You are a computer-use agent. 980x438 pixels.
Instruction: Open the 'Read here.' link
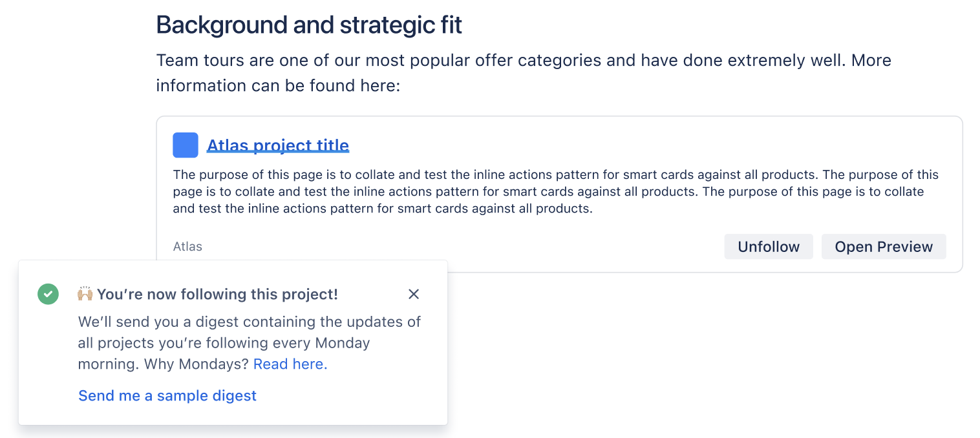tap(290, 364)
